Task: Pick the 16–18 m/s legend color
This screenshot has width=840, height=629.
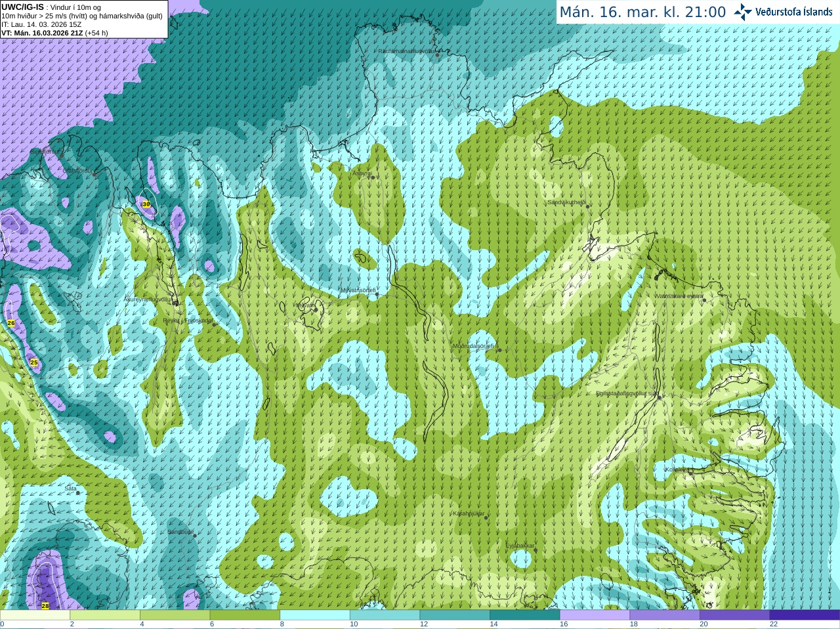Action: [595, 615]
